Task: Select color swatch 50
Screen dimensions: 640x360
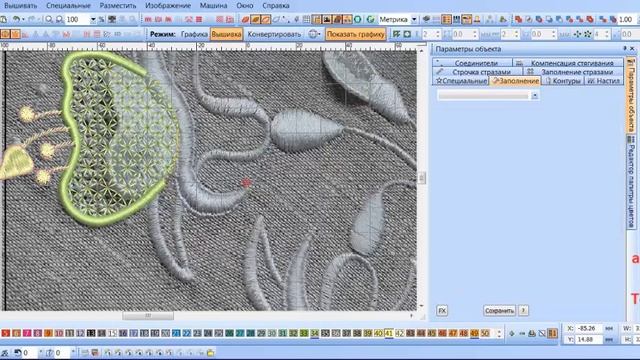Action: (484, 333)
